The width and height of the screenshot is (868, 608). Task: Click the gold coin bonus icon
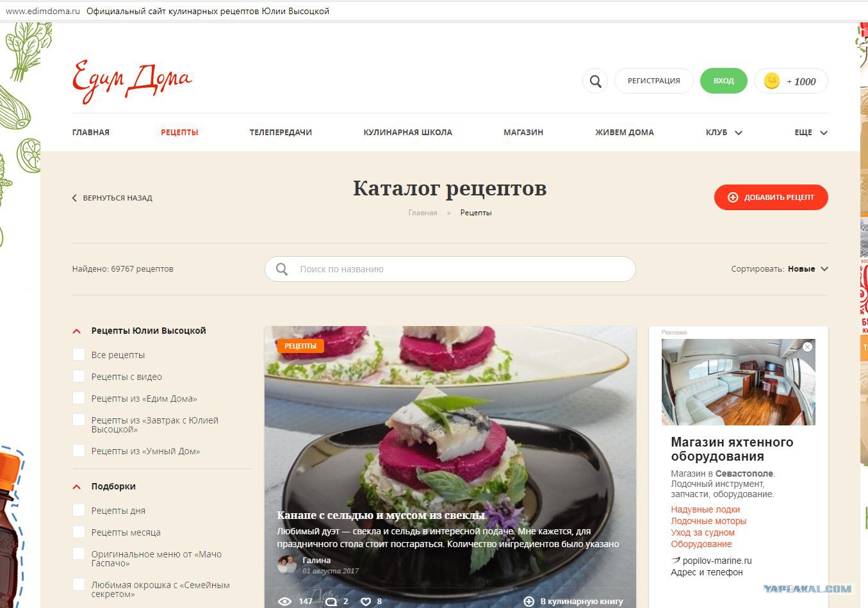[772, 81]
